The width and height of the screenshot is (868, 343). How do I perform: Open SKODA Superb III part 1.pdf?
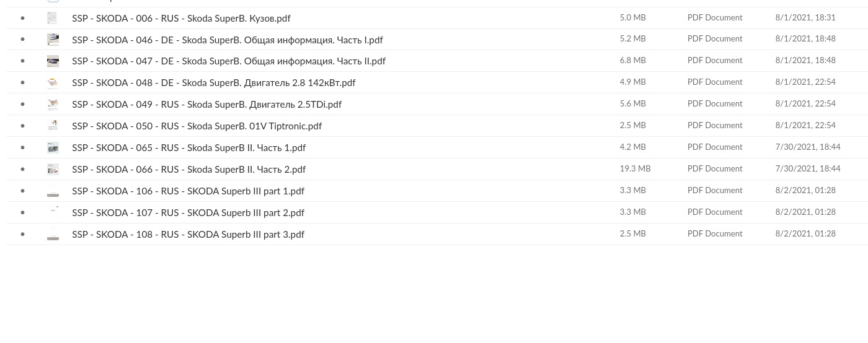[188, 191]
